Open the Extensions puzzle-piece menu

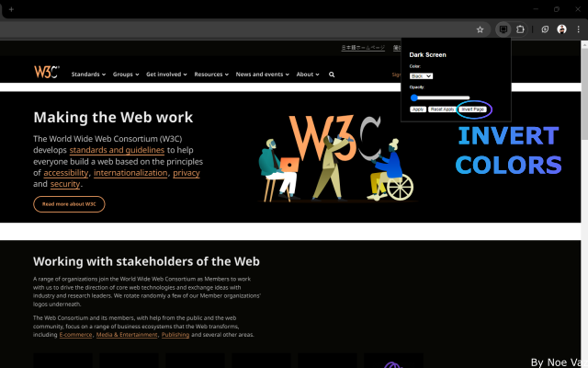pyautogui.click(x=520, y=29)
